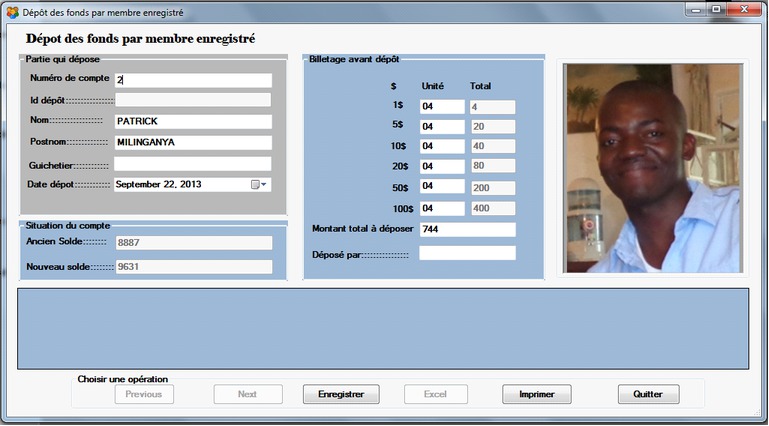Click the 100$ Unité input box
The height and width of the screenshot is (426, 769).
coord(442,208)
